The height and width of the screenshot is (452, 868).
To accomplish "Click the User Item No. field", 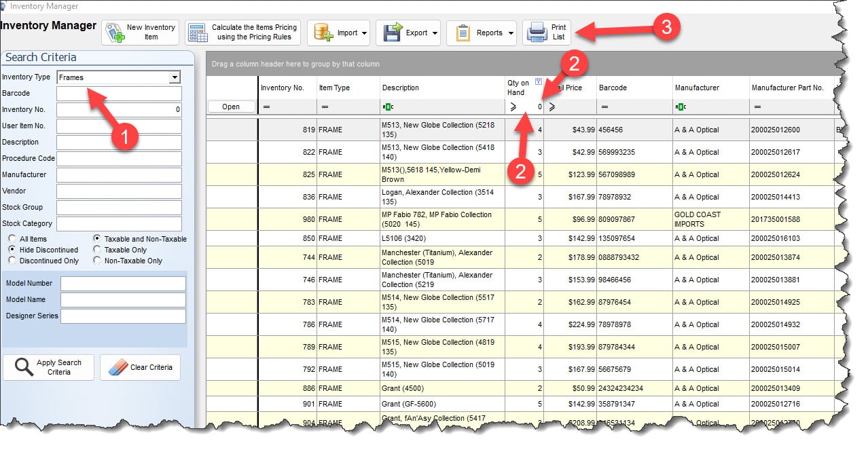I will (119, 126).
